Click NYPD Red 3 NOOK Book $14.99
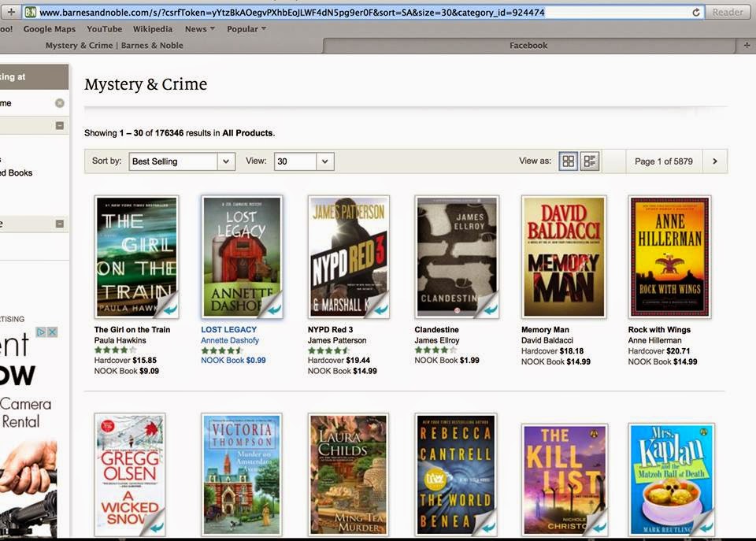 343,371
